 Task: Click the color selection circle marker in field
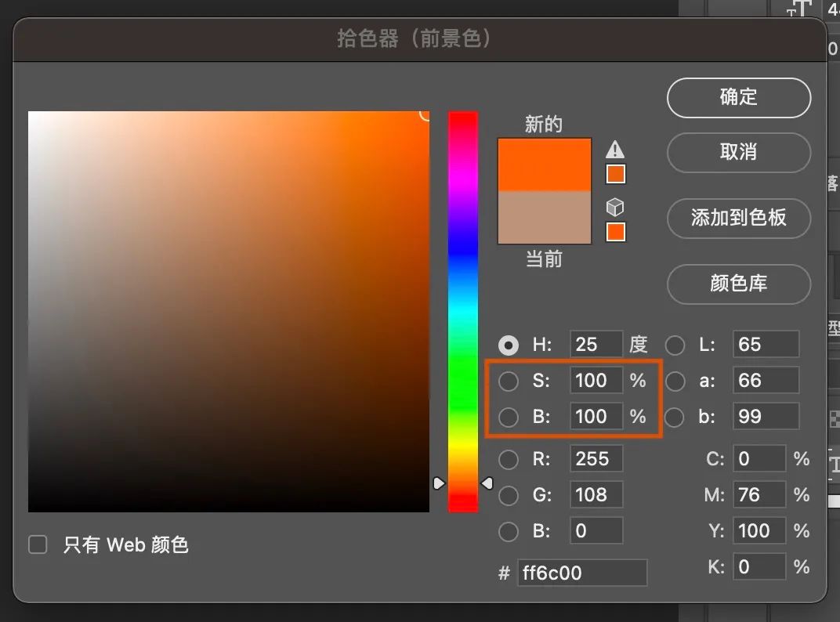(x=425, y=114)
